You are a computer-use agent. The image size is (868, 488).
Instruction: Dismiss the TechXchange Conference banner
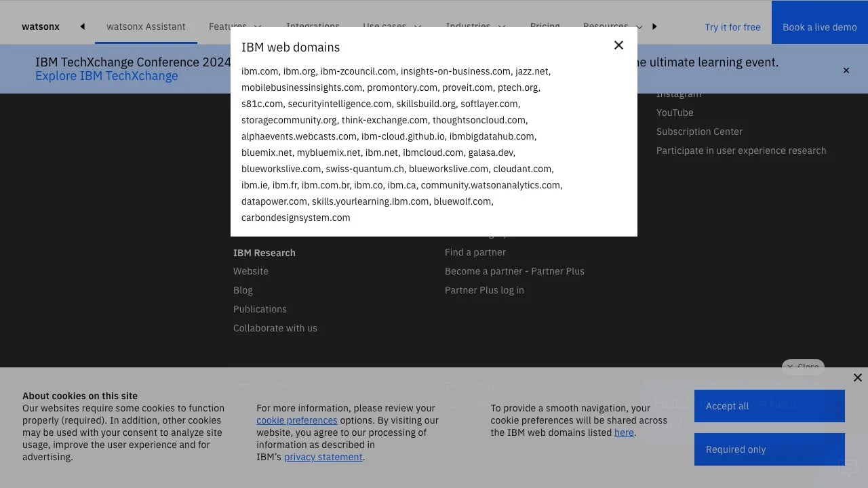click(846, 70)
